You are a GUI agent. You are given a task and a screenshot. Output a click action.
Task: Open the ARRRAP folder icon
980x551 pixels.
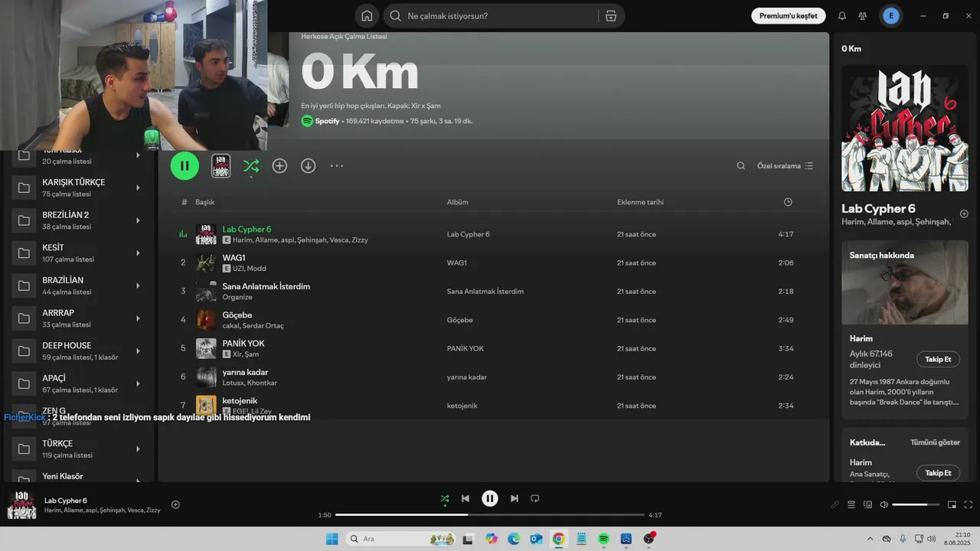(x=24, y=318)
